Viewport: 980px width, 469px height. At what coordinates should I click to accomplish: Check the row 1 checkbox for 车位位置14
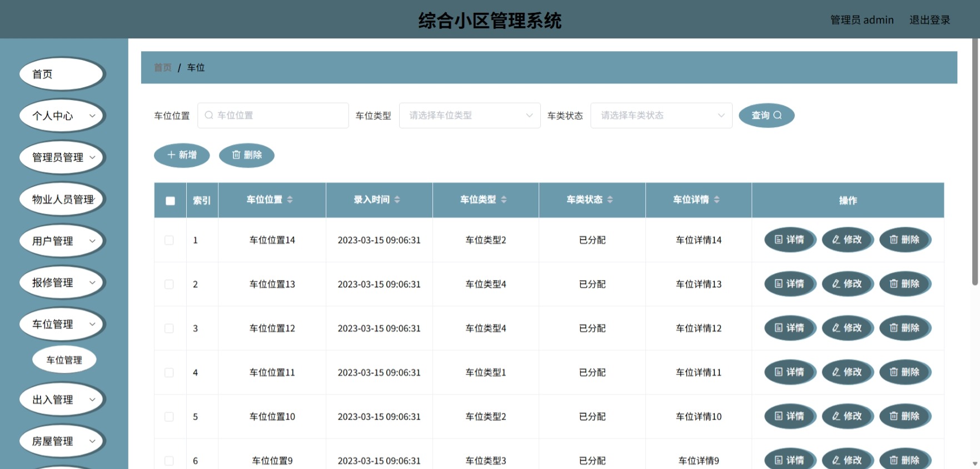(x=169, y=240)
